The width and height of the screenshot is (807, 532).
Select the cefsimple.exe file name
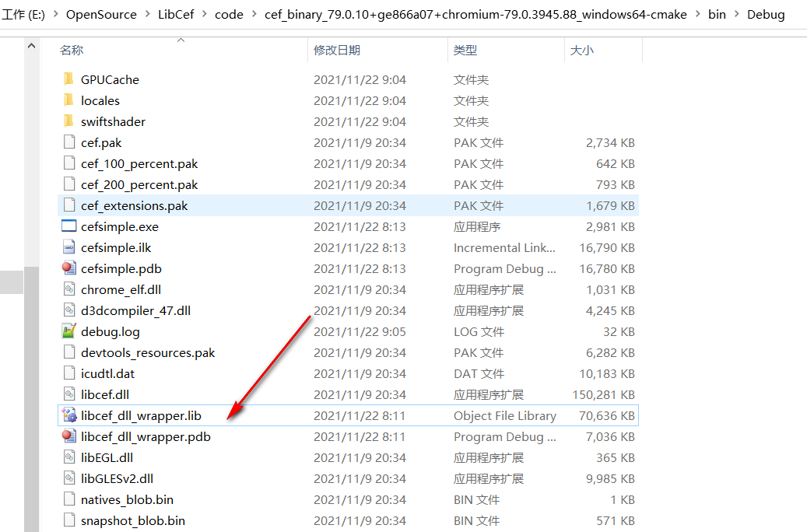(x=119, y=227)
